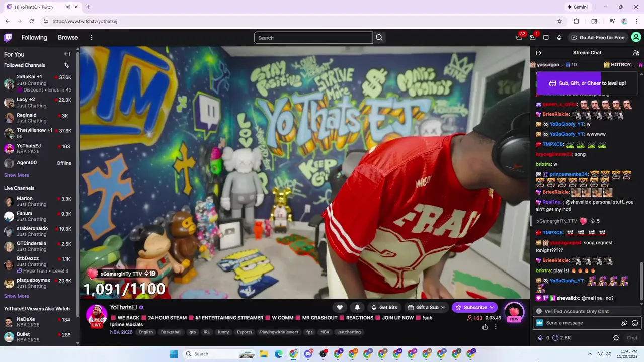Open 2xRaKai channel in the sidebar

[38, 83]
